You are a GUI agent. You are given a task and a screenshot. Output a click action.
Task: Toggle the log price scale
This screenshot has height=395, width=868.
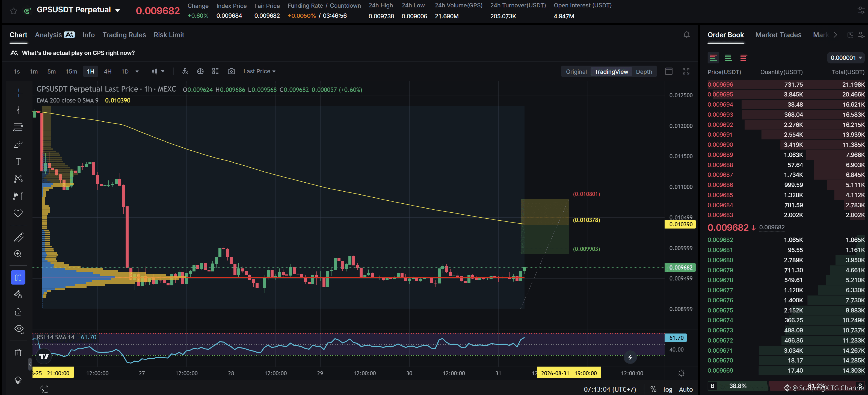tap(668, 389)
